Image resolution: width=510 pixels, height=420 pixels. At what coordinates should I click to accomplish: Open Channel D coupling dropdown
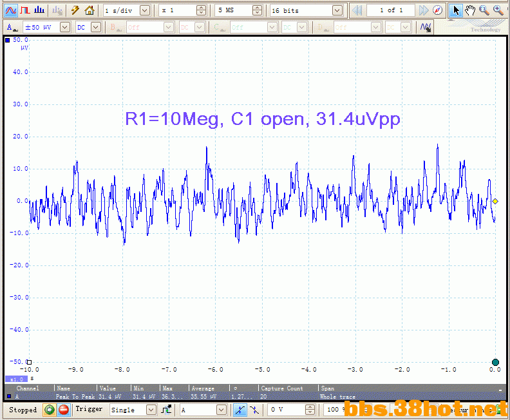406,27
